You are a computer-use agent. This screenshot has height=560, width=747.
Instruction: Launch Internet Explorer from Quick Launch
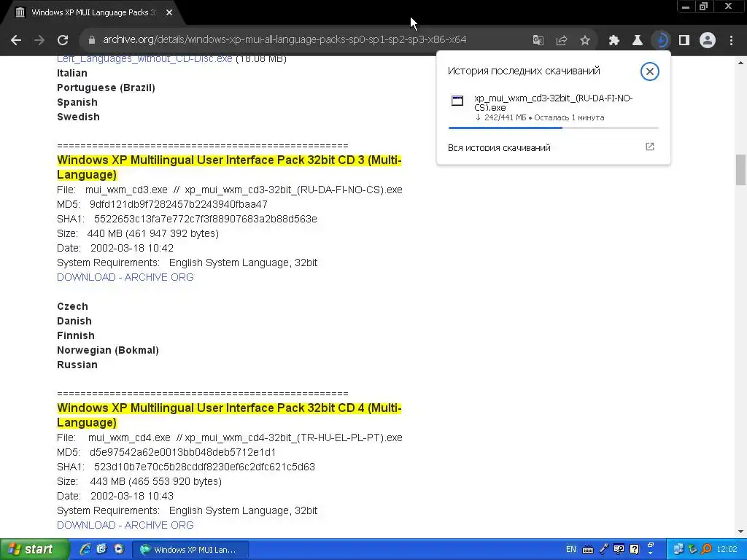click(x=85, y=549)
